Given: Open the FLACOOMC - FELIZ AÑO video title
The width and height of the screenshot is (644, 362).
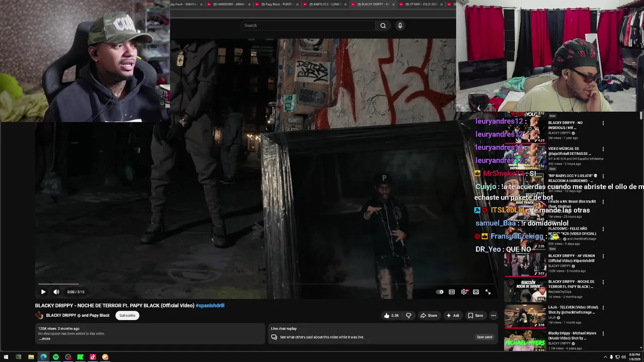Looking at the screenshot, I should pyautogui.click(x=572, y=231).
